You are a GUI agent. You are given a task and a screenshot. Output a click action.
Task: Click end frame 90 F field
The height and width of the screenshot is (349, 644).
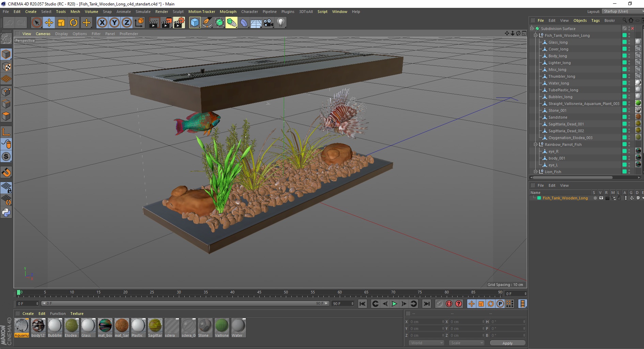(342, 304)
